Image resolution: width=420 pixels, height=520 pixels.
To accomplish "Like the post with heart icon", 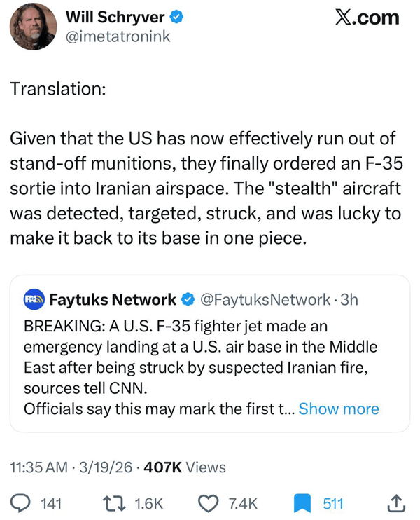I will tap(208, 502).
